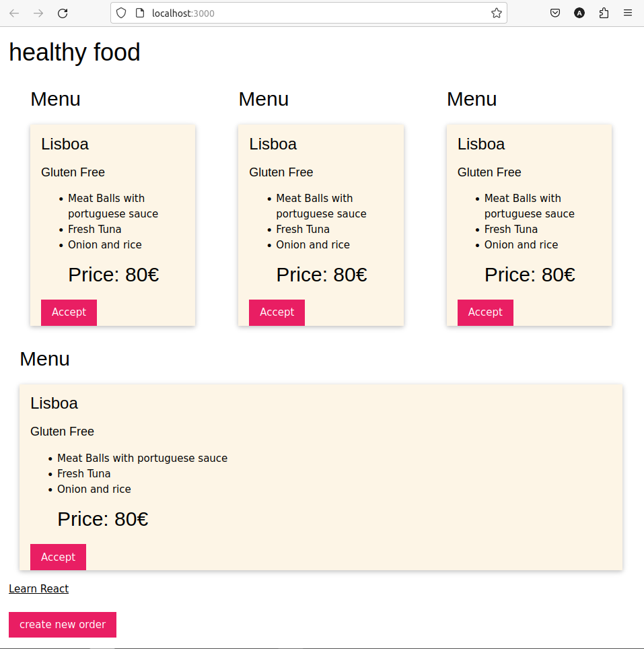The width and height of the screenshot is (644, 649).
Task: Click the page info document icon
Action: [140, 13]
